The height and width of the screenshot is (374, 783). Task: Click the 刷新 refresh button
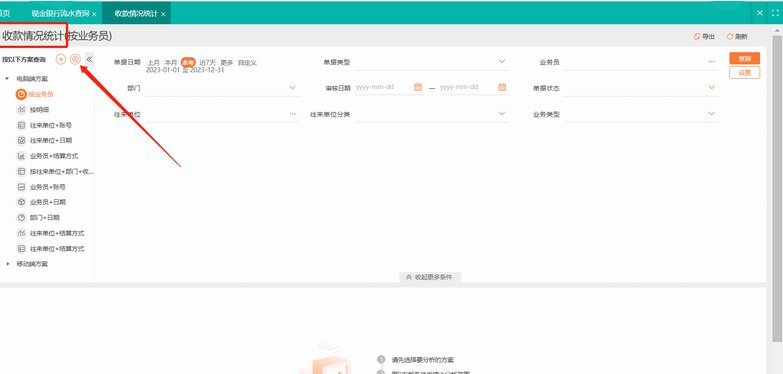coord(737,36)
